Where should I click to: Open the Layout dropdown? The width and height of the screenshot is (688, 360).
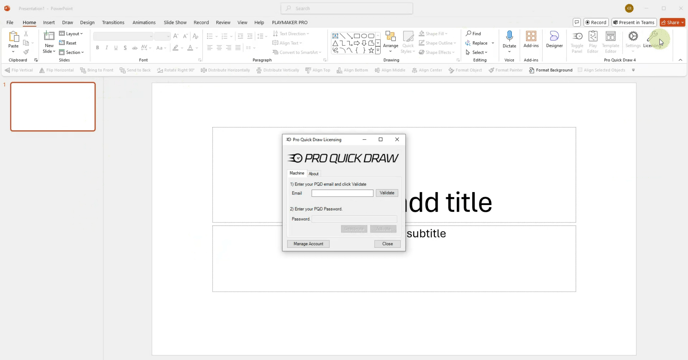[x=71, y=34]
